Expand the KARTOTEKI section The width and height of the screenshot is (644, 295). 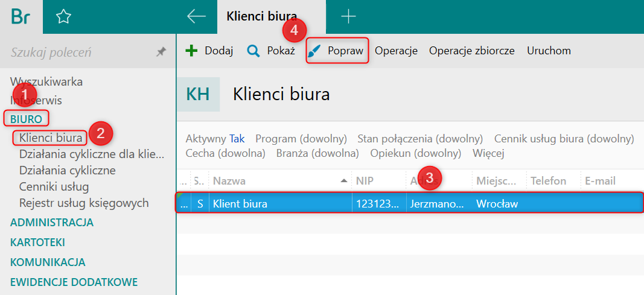[x=37, y=242]
